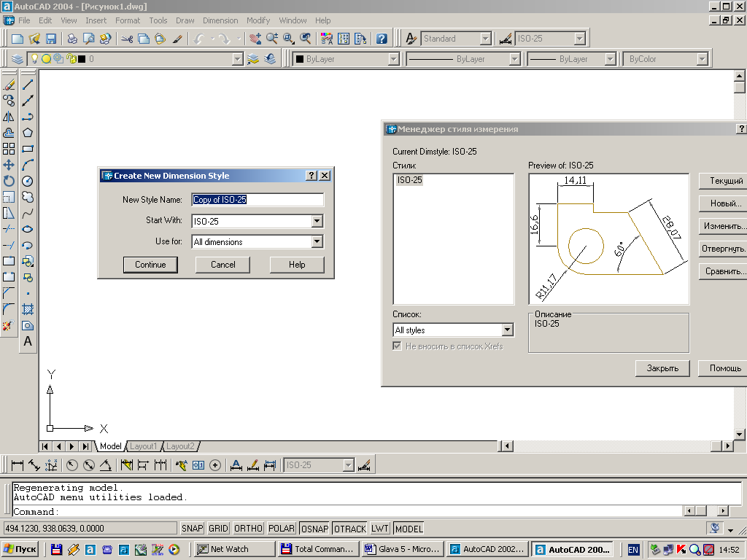The image size is (747, 560).
Task: Open the Dimension menu
Action: 220,20
